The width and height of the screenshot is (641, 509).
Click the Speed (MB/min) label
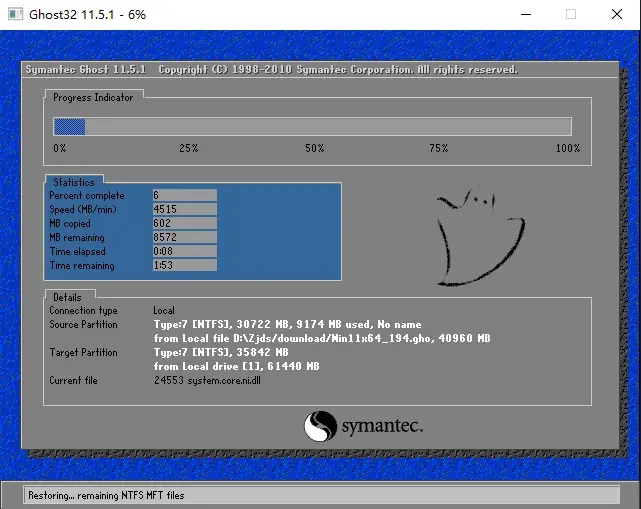[x=83, y=209]
